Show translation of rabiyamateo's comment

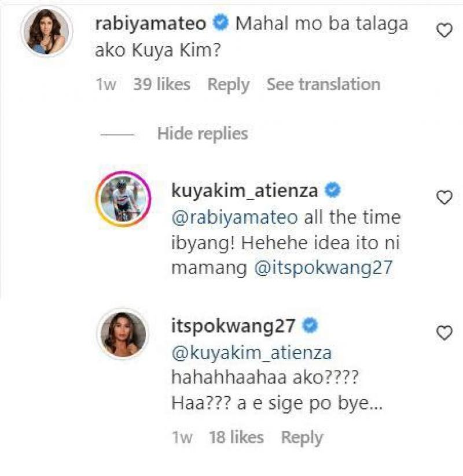click(x=323, y=84)
